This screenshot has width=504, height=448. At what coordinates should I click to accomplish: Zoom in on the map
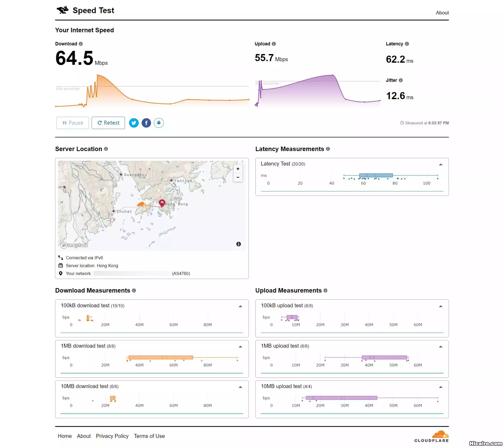click(238, 169)
